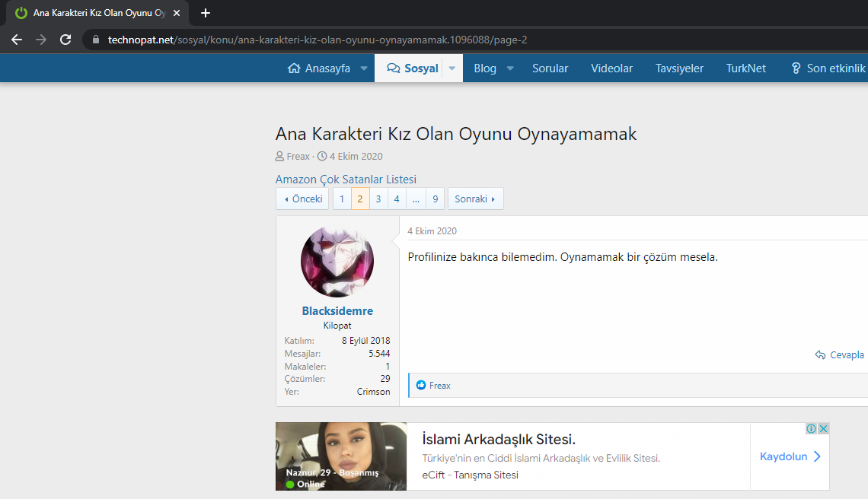This screenshot has height=499, width=868.
Task: Open a new browser tab with plus icon
Action: pos(206,13)
